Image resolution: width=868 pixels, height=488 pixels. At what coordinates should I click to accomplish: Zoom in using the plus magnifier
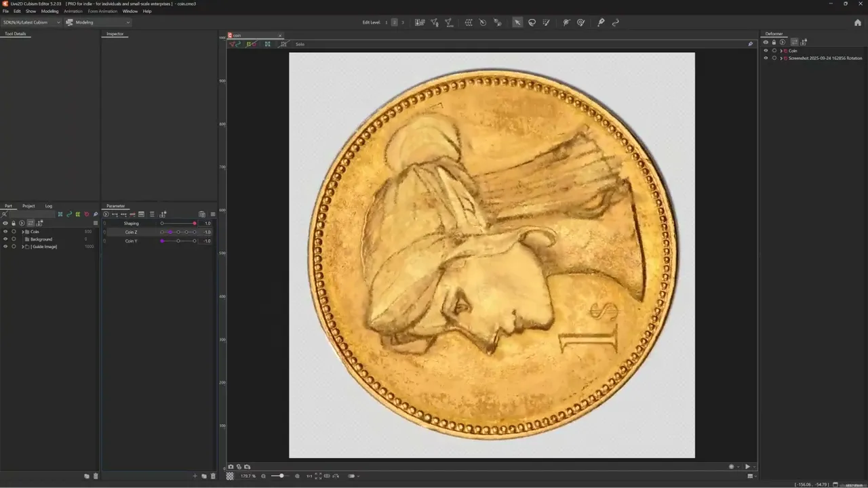[x=297, y=476]
